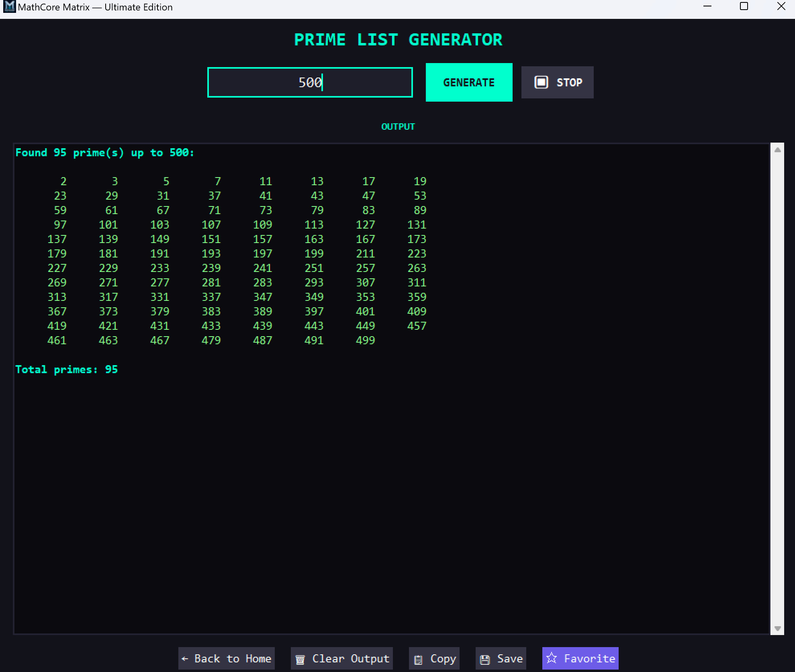Click the trash icon on Clear Output
The image size is (795, 672).
click(x=300, y=659)
